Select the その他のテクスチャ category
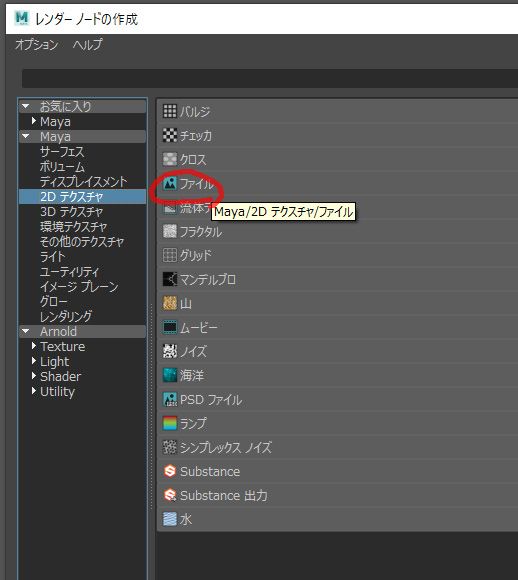Screen dimensions: 518x580 click(x=82, y=241)
